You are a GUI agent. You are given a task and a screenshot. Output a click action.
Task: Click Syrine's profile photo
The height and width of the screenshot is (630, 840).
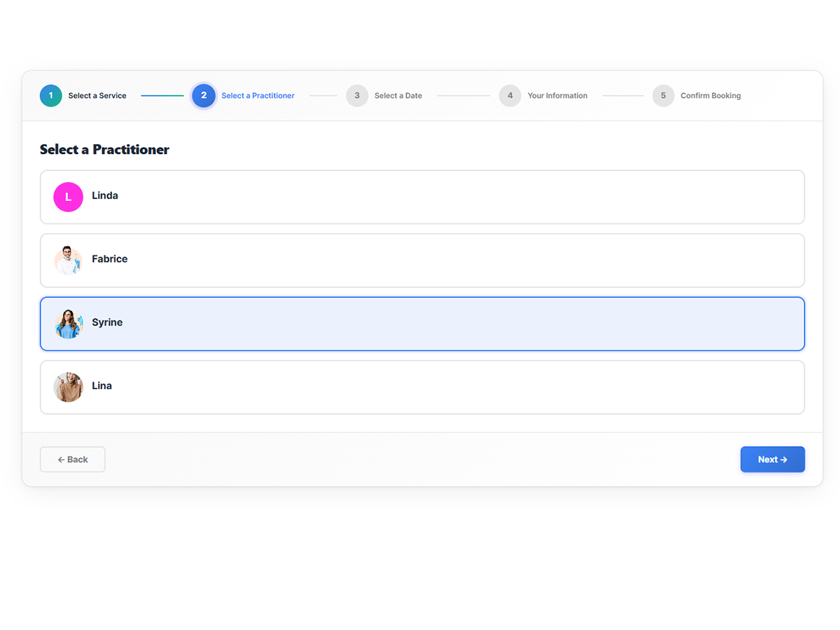click(68, 324)
